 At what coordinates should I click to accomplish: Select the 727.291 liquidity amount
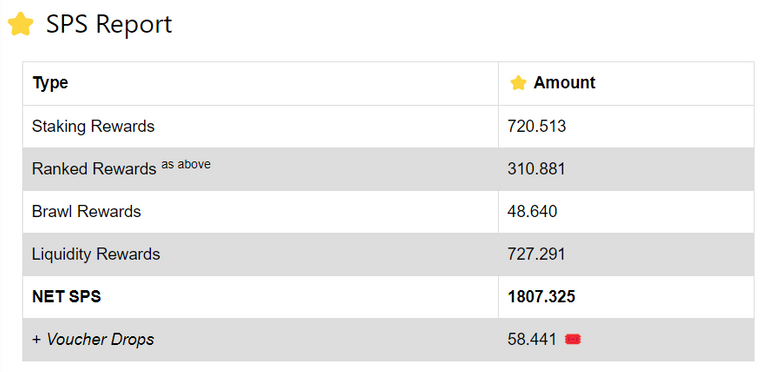point(536,254)
